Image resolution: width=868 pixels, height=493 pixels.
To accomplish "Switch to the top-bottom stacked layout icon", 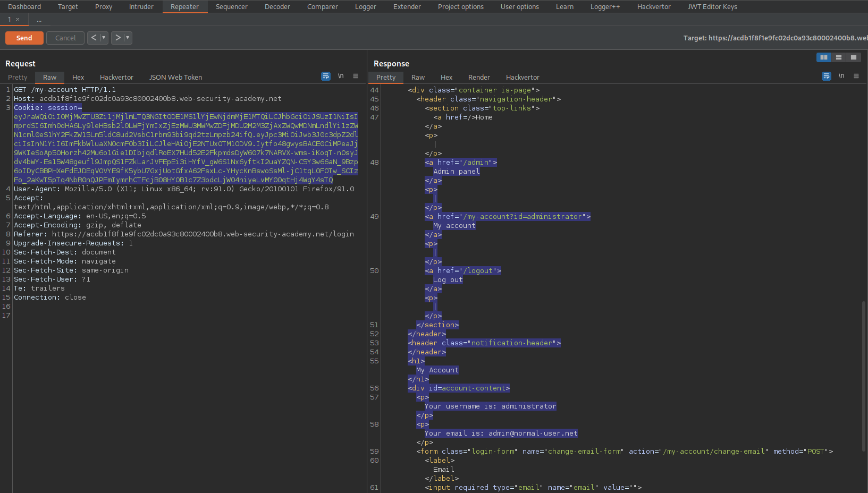I will [x=839, y=57].
